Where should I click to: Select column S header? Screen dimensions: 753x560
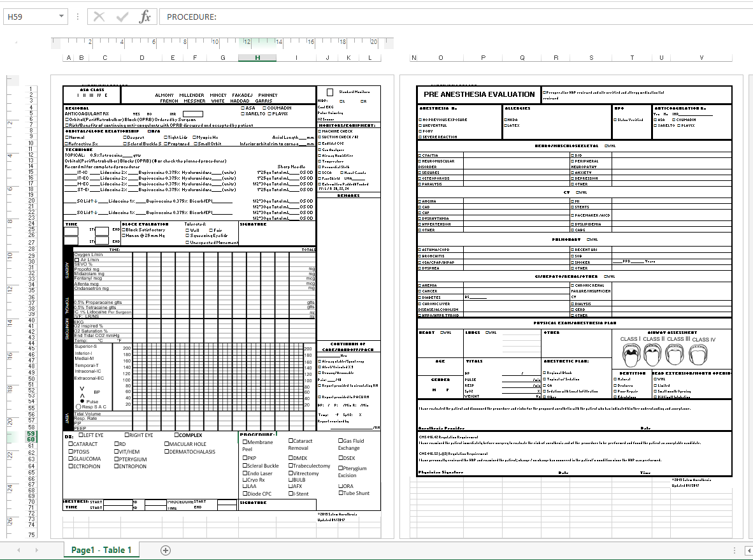tap(591, 57)
